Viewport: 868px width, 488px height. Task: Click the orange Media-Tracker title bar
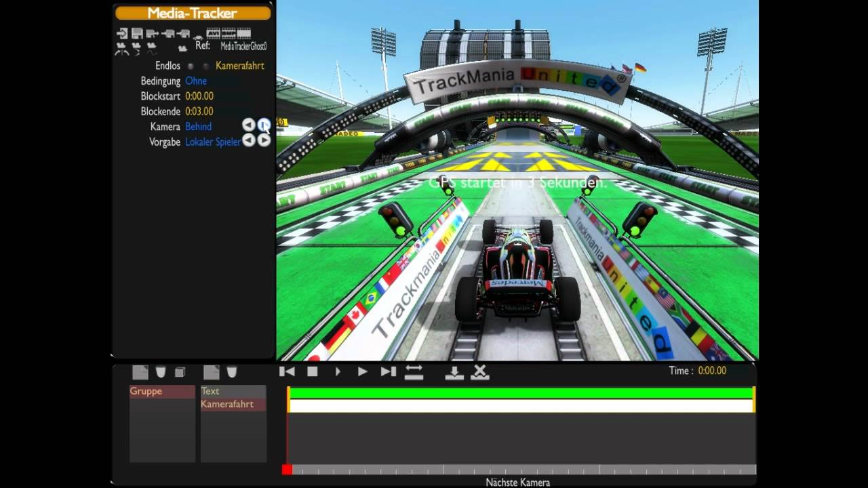point(193,13)
